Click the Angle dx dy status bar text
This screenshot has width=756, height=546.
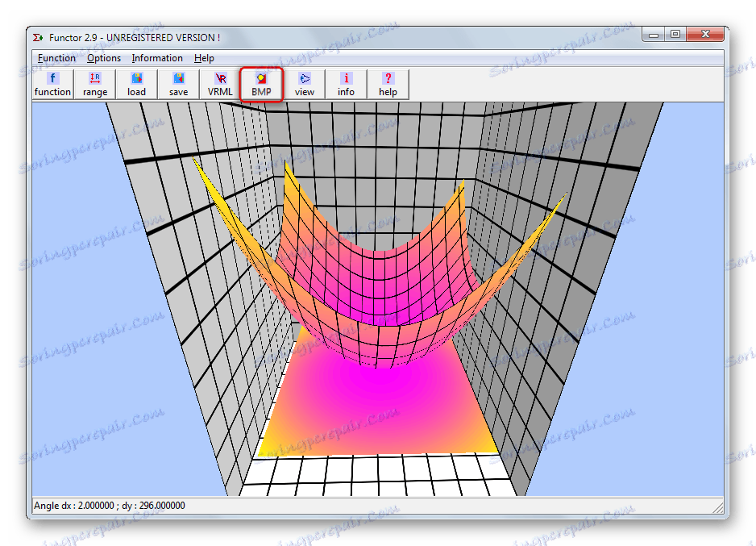coord(110,506)
